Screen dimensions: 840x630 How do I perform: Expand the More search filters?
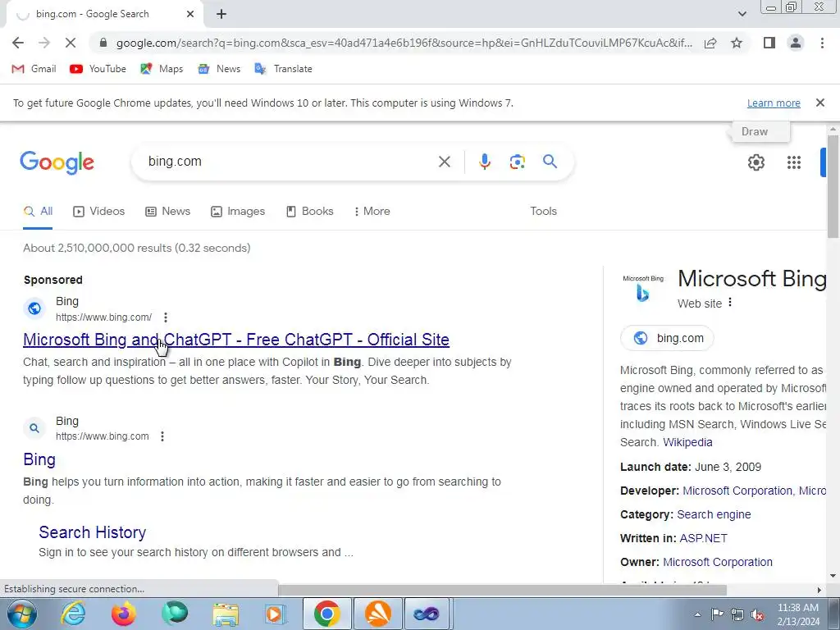[x=372, y=211]
